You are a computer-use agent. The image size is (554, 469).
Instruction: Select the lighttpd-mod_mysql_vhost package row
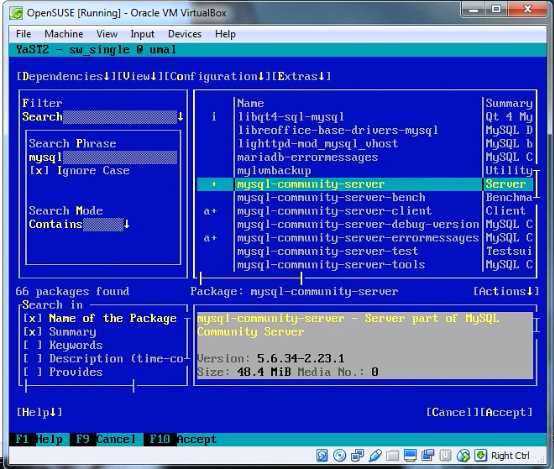[x=365, y=144]
